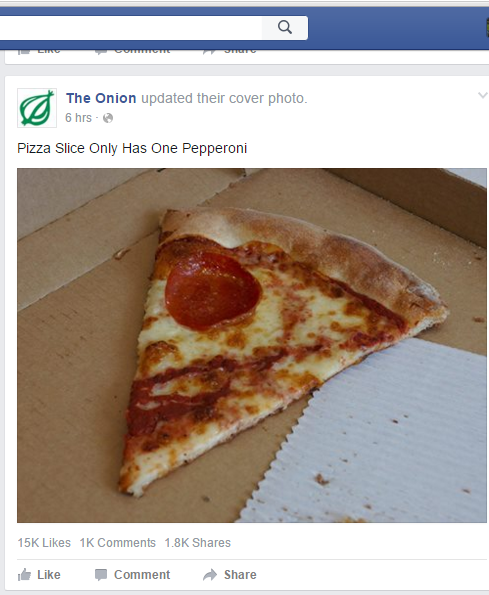The width and height of the screenshot is (489, 595).
Task: Comment on the pizza post
Action: [x=132, y=575]
